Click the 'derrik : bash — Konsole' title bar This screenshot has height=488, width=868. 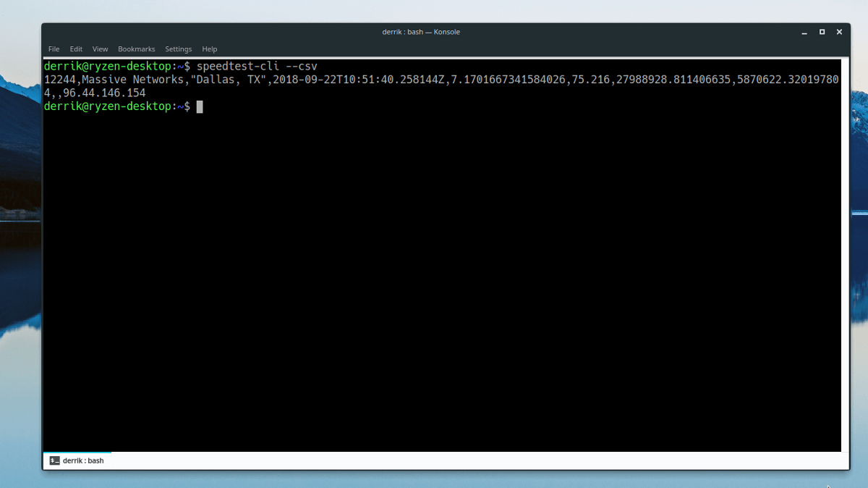421,32
